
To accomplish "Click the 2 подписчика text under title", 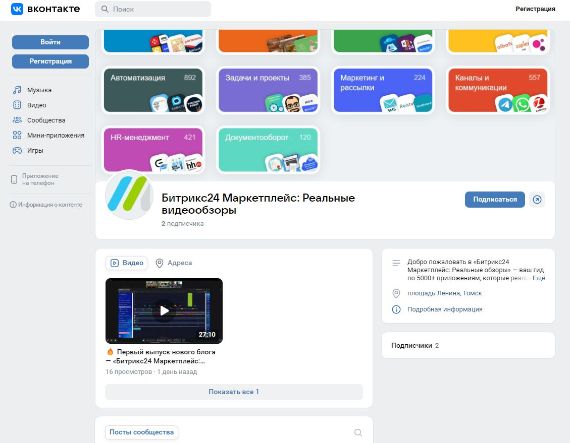I will coord(182,223).
